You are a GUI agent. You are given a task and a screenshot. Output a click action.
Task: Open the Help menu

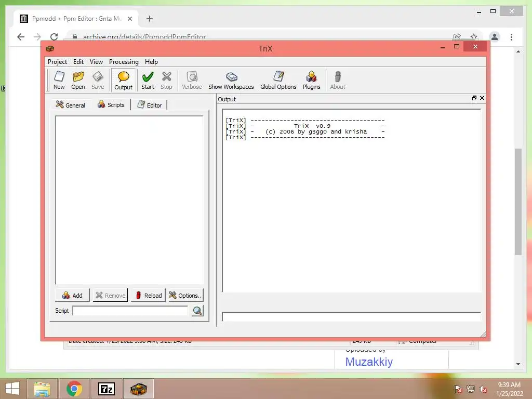(151, 62)
